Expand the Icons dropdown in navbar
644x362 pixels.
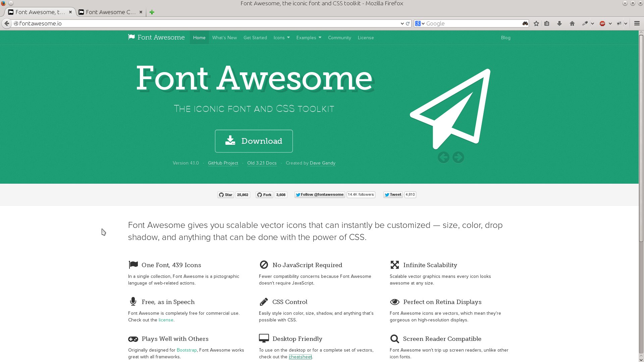click(281, 38)
